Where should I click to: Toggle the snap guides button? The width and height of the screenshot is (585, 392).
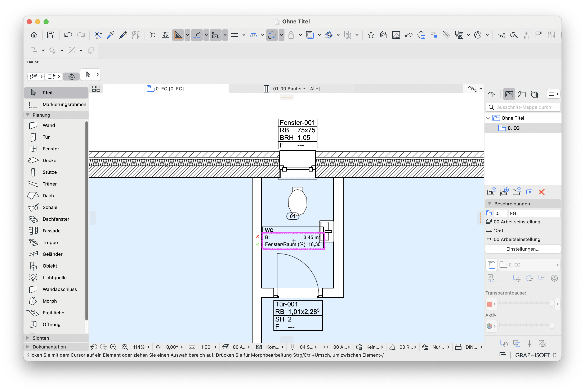tap(197, 35)
